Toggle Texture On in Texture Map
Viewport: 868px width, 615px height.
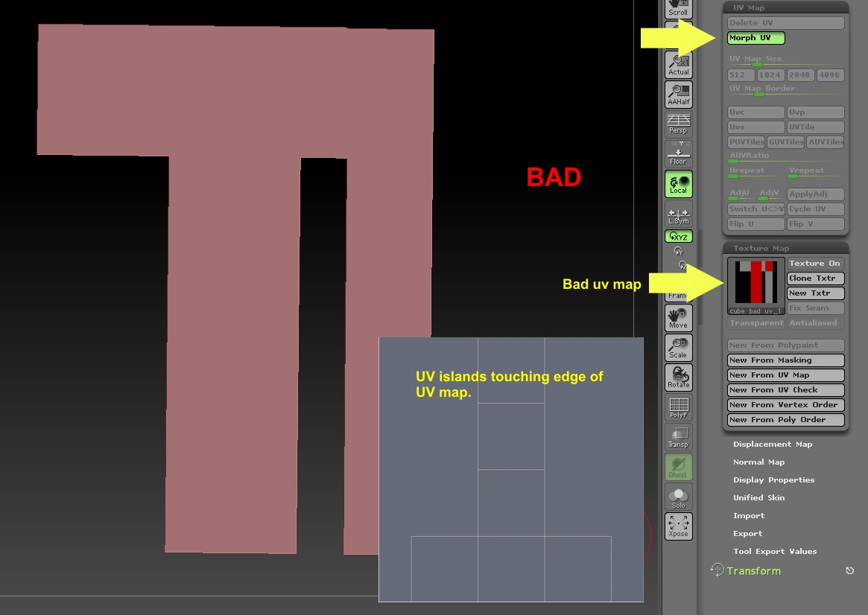click(x=815, y=263)
